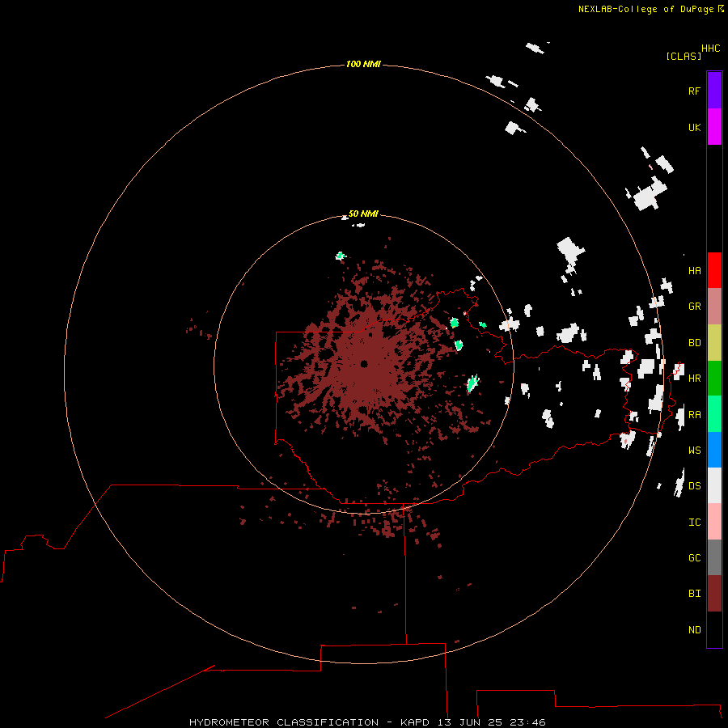Click the RA legend label
The image size is (728, 728).
(694, 414)
